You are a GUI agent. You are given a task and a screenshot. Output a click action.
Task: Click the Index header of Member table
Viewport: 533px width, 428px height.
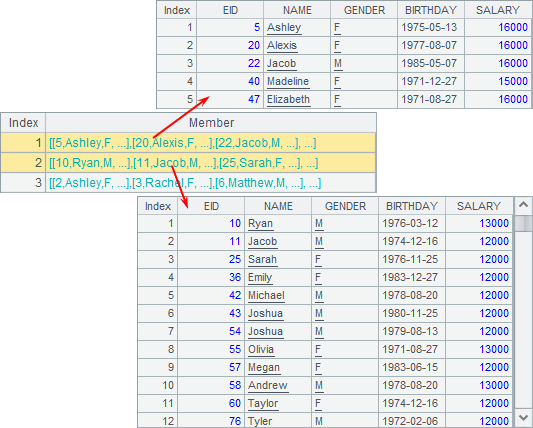tap(23, 123)
